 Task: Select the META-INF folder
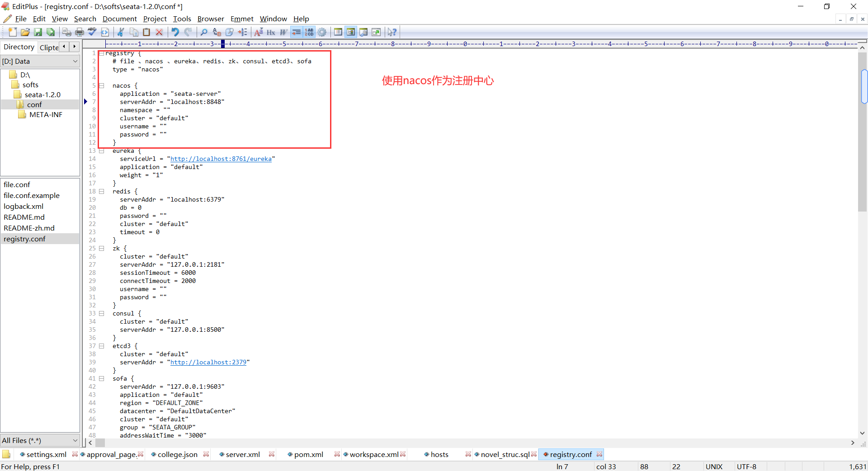coord(46,115)
